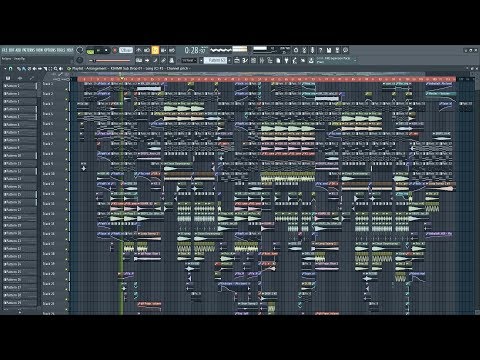Mute Track 1 using its green switch
This screenshot has width=480, height=360.
[x=66, y=89]
